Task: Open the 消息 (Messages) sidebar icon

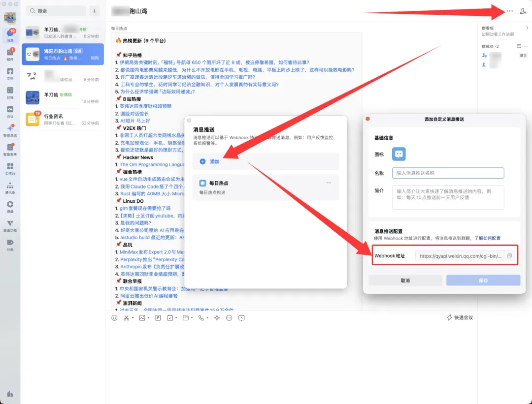Action: 10,35
